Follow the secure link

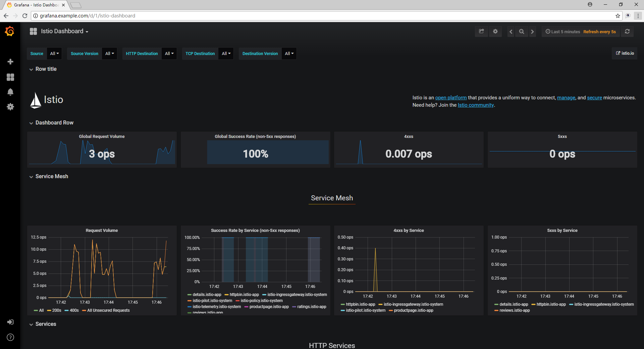(594, 98)
